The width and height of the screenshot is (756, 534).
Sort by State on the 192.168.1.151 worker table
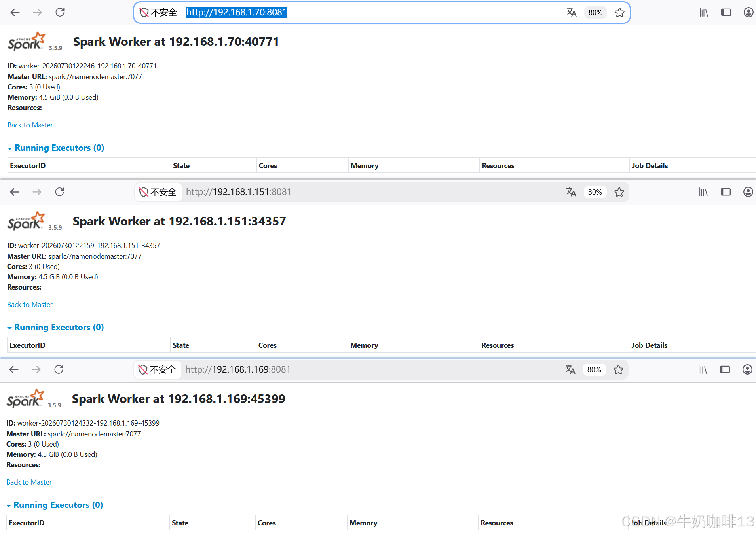pos(213,345)
